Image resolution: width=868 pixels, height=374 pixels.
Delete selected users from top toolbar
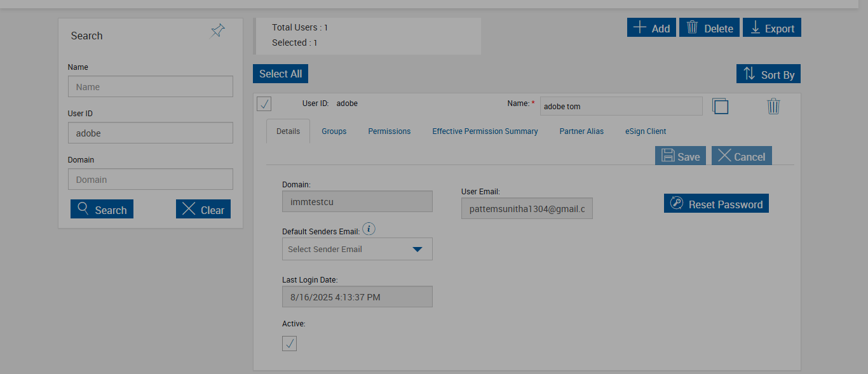click(x=709, y=28)
